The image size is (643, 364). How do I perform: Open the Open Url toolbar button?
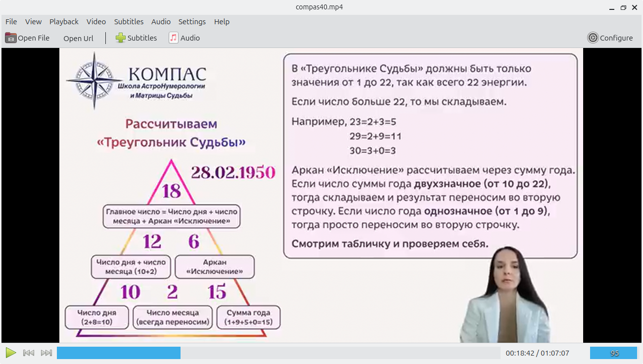(x=78, y=38)
